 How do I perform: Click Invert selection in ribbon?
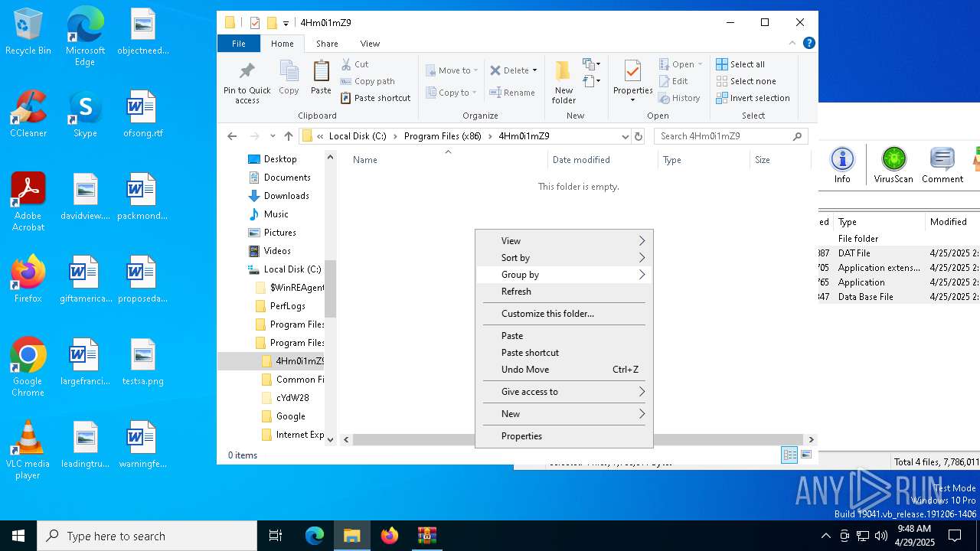click(x=753, y=98)
